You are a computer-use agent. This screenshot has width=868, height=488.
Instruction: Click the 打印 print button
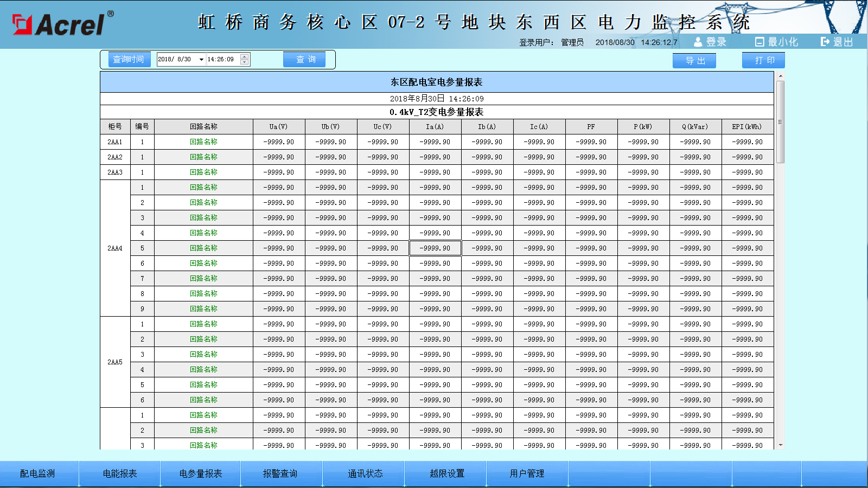tap(763, 60)
